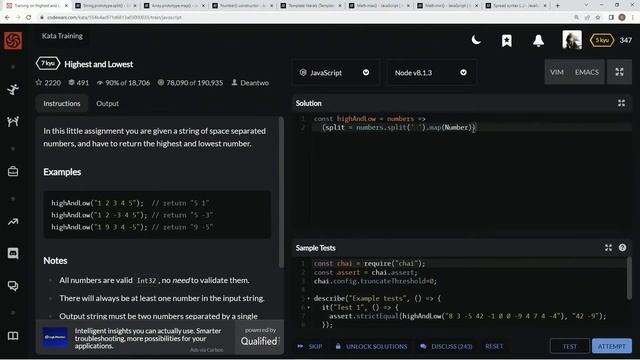This screenshot has width=640, height=360.
Task: Open the browser tab search chevron
Action: tap(586, 5)
